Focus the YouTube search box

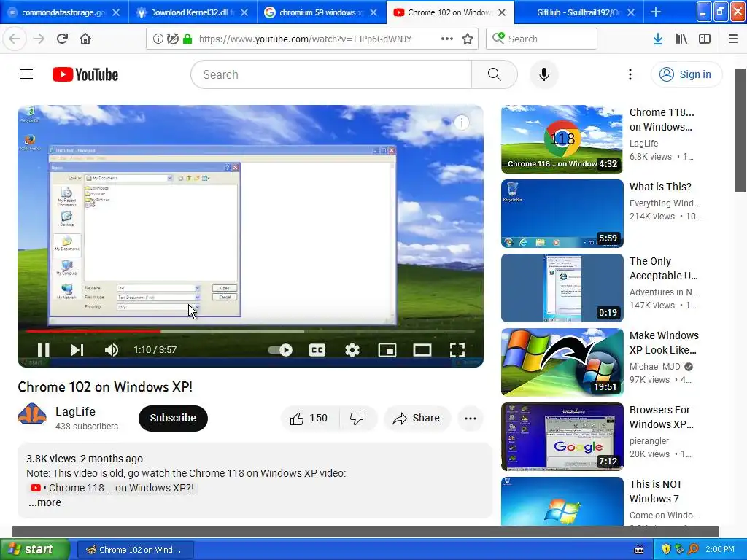point(332,74)
